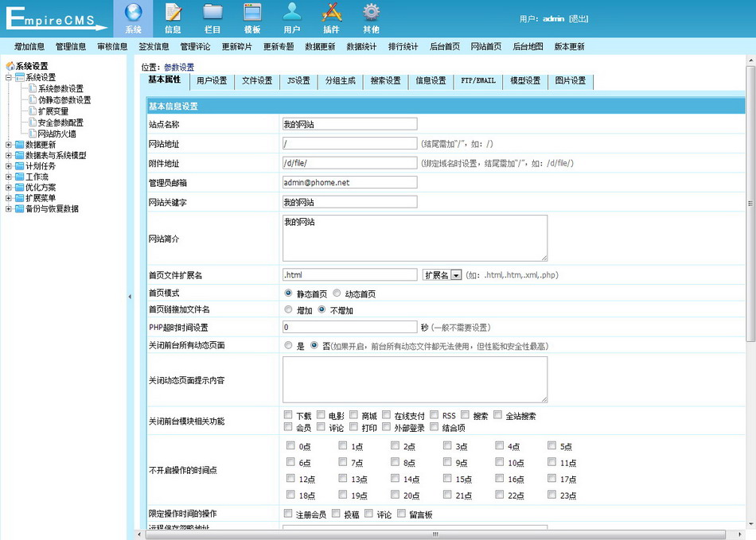Expand the 数据表与系统模型 tree node
The height and width of the screenshot is (540, 756).
[8, 155]
